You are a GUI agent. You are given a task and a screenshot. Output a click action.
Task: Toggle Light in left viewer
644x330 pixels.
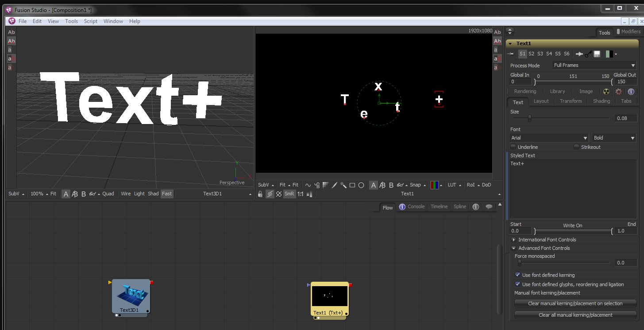pos(139,194)
